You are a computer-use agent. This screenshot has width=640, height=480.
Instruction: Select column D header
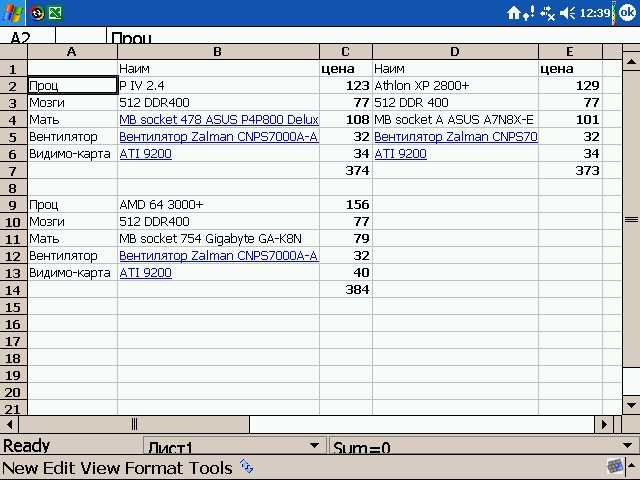455,51
